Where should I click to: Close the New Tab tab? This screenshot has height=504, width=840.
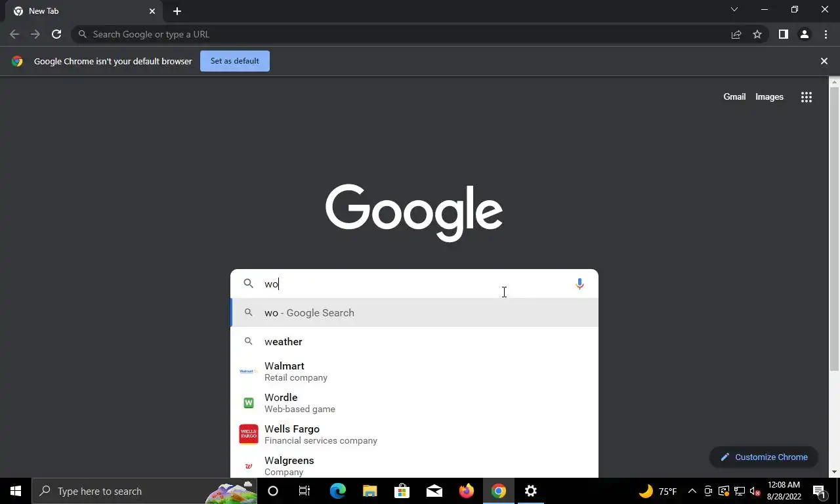(152, 11)
